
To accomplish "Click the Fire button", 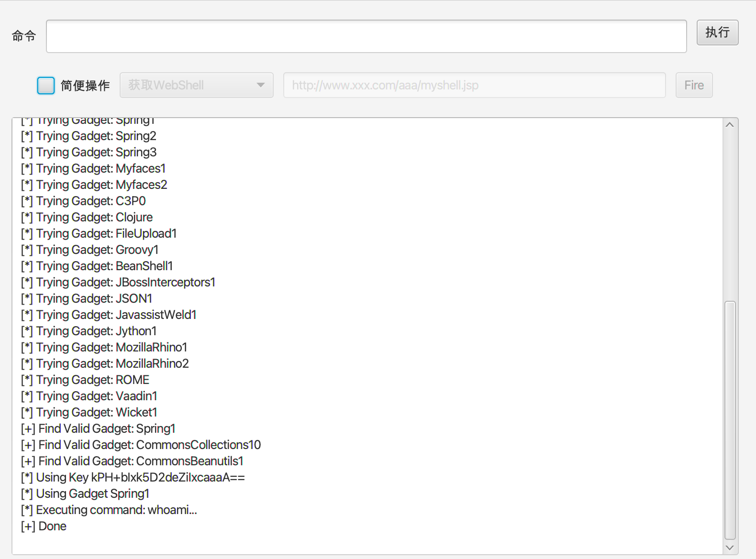I will coord(694,85).
